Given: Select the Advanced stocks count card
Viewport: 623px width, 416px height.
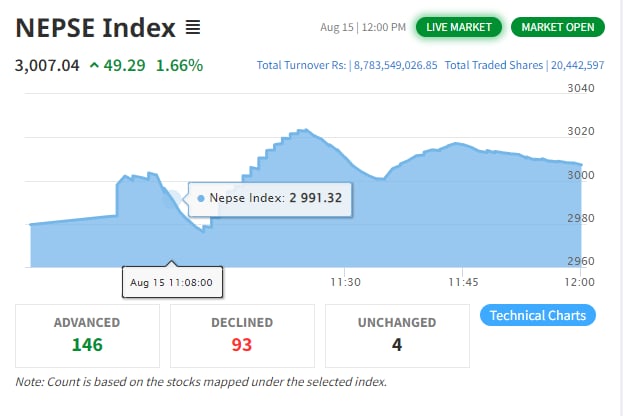Looking at the screenshot, I should point(87,335).
